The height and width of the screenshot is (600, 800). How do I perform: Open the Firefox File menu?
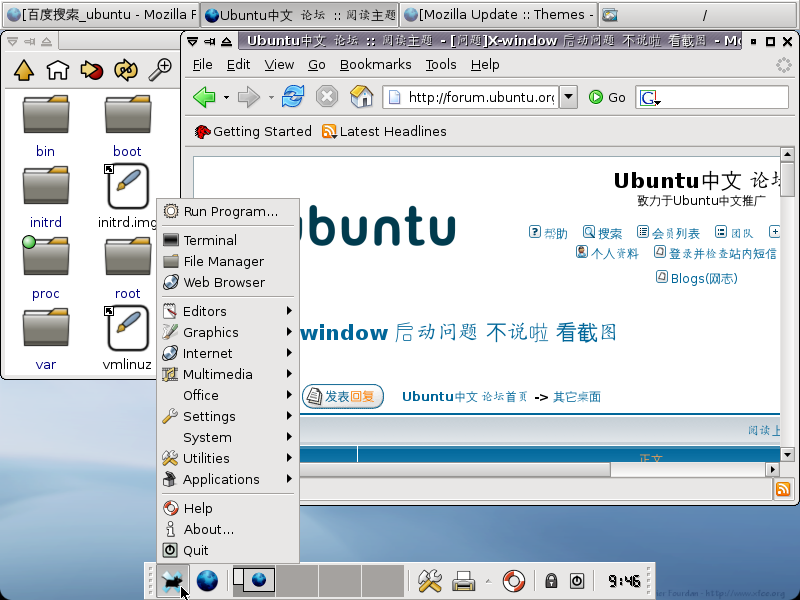[x=203, y=65]
